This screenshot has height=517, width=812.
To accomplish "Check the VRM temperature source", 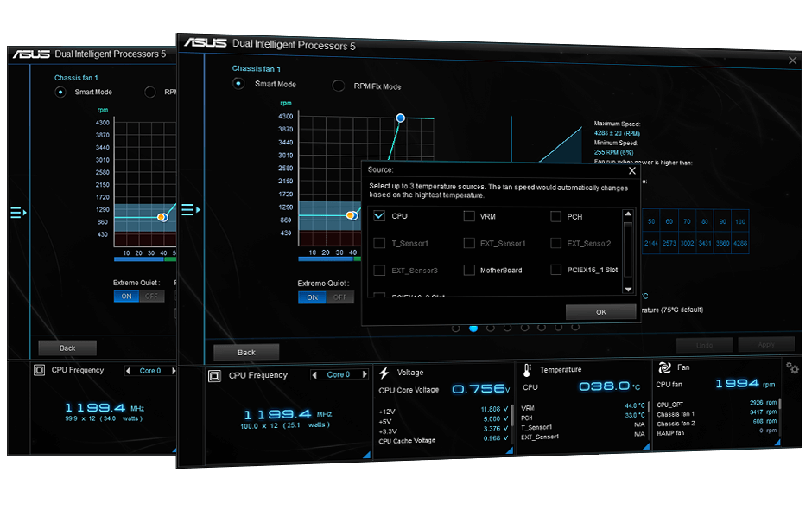I will click(469, 216).
